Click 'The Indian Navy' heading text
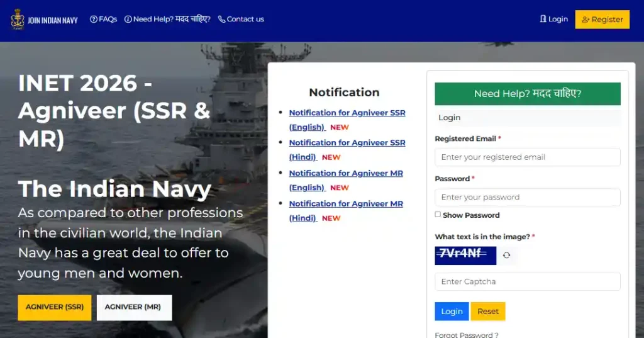 click(x=114, y=189)
